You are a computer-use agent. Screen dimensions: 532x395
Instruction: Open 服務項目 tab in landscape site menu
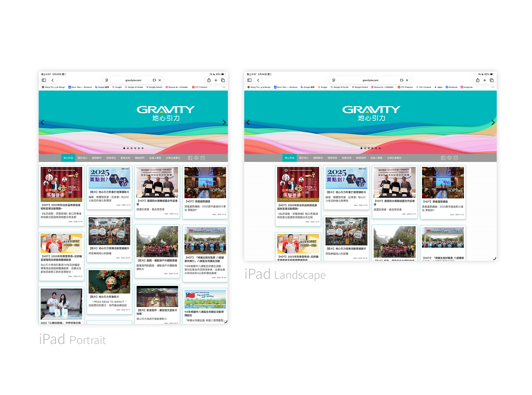tap(332, 158)
